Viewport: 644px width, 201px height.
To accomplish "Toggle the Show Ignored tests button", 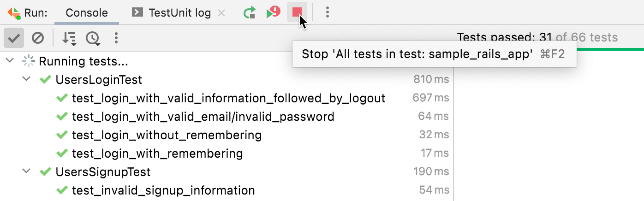I will 38,38.
